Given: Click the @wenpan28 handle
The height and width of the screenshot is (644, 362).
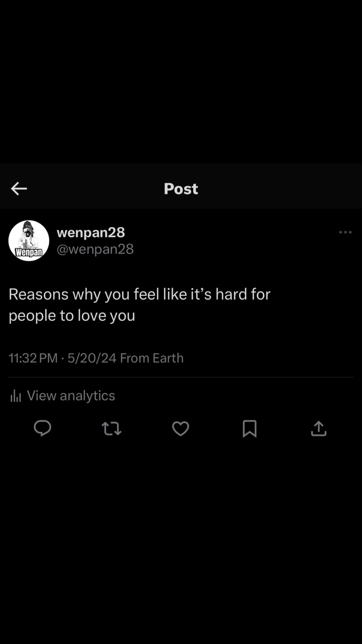Looking at the screenshot, I should (x=95, y=249).
